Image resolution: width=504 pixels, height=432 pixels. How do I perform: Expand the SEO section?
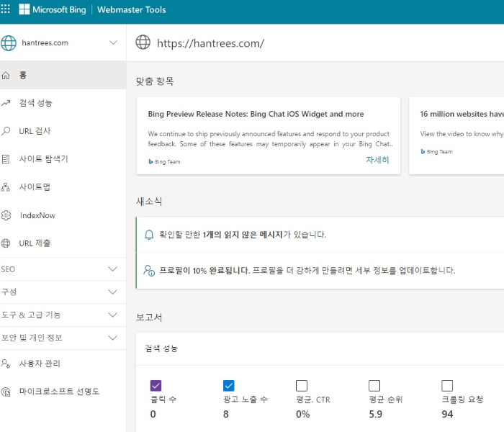tap(63, 269)
